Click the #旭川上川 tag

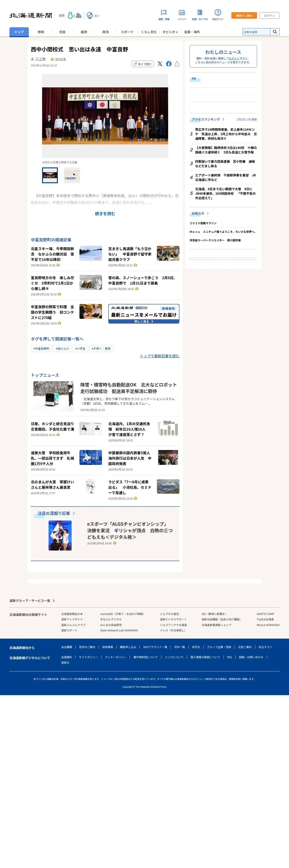(62, 348)
